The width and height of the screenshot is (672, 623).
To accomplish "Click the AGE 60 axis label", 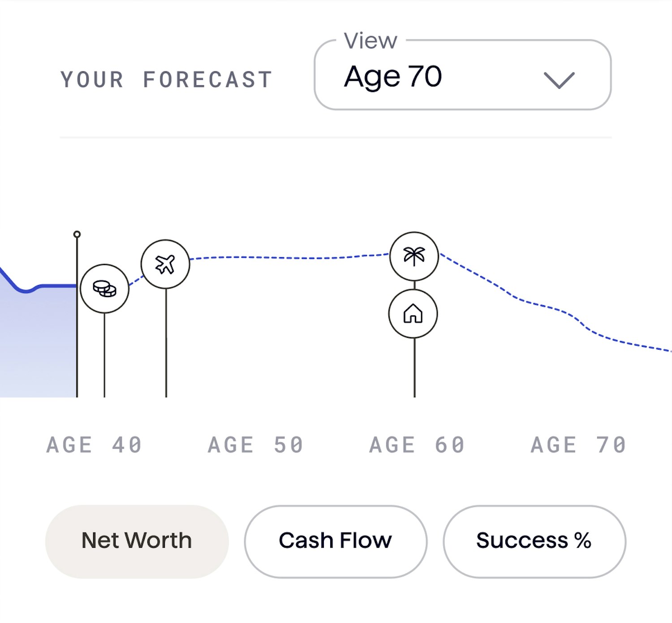I will (417, 445).
